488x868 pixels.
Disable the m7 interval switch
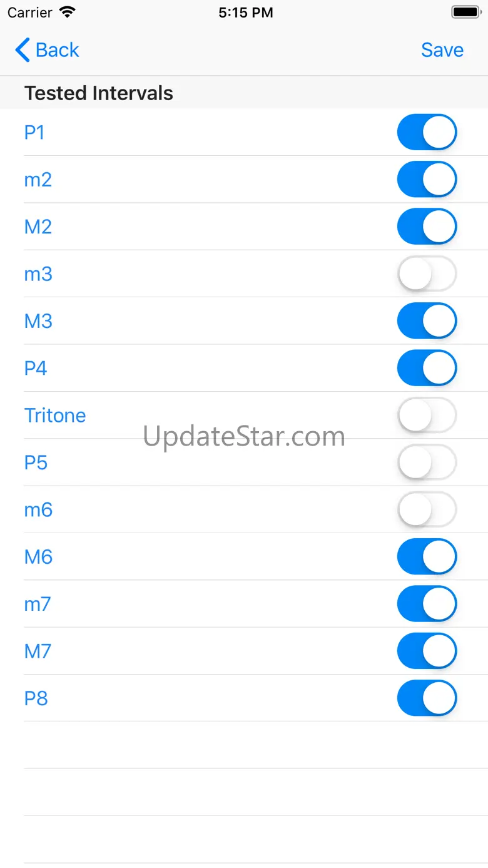coord(427,604)
